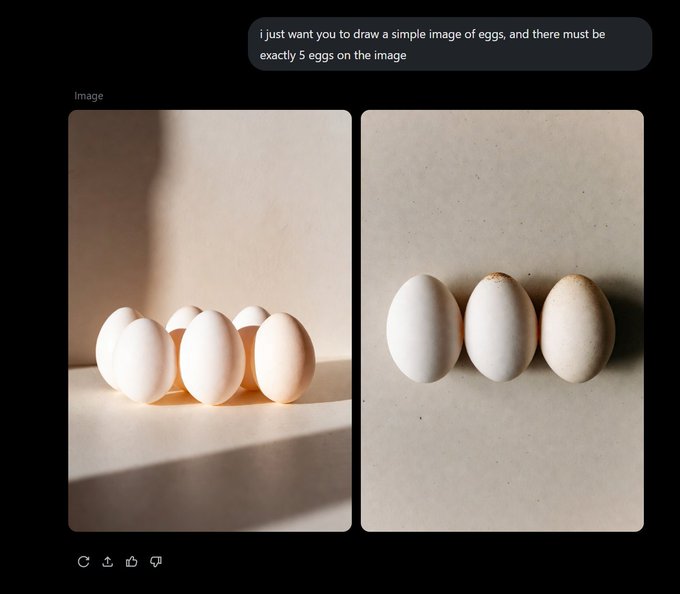
Task: Click the second-from-left front egg in left image
Action: click(145, 361)
